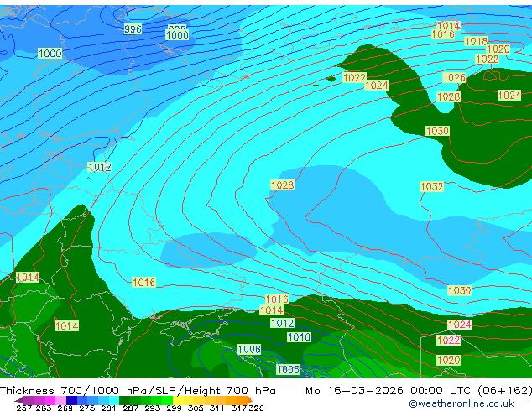Click the cyan legend color swatch

point(114,400)
